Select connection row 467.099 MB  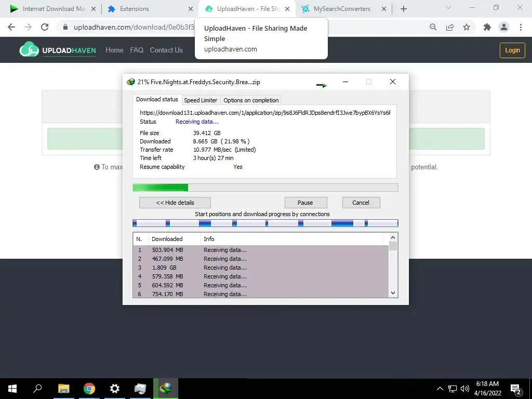261,259
